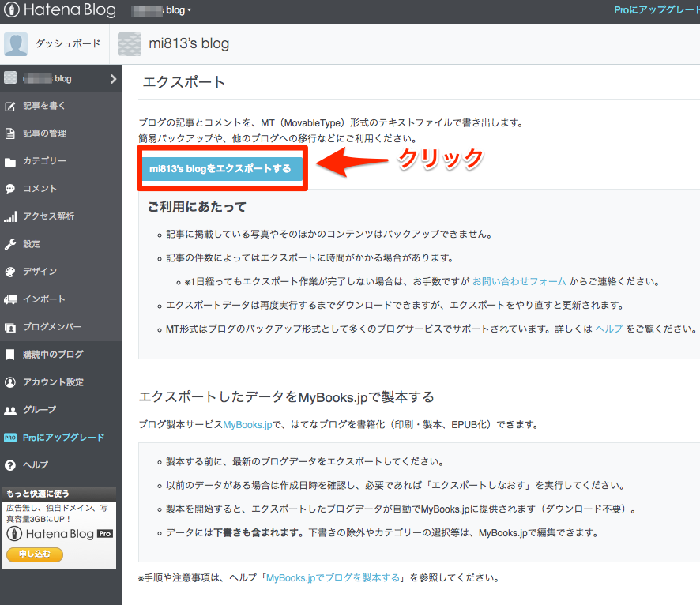The image size is (700, 605).
Task: Click the question mark help icon
Action: click(9, 465)
